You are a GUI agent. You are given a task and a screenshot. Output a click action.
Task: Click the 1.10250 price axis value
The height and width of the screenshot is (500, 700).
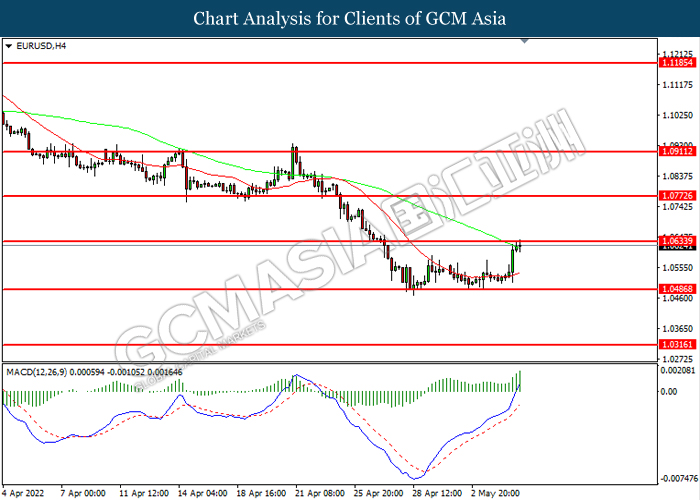tap(678, 115)
